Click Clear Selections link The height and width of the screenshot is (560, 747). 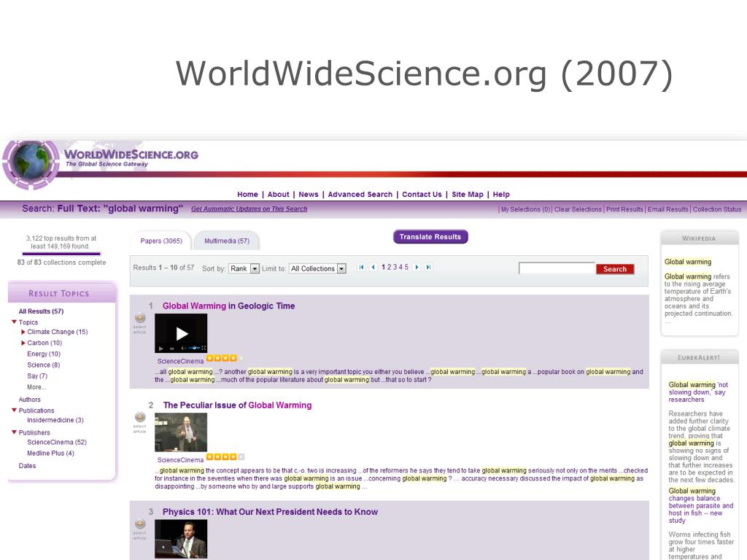pyautogui.click(x=578, y=209)
